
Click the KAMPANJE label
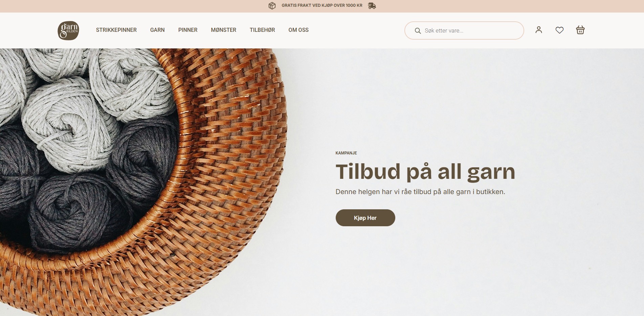[x=346, y=153]
